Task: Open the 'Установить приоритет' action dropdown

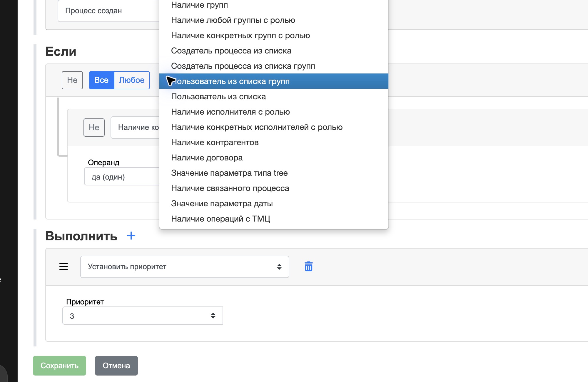Action: (185, 267)
